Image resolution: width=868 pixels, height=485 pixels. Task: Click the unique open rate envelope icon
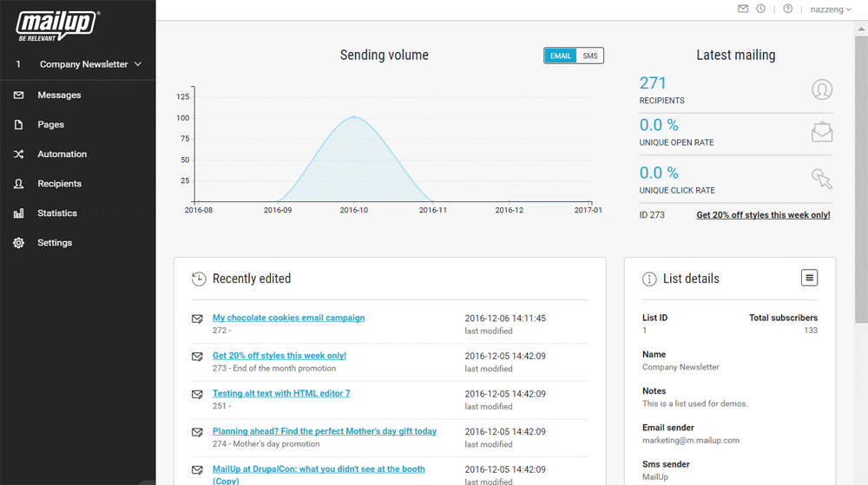(821, 132)
